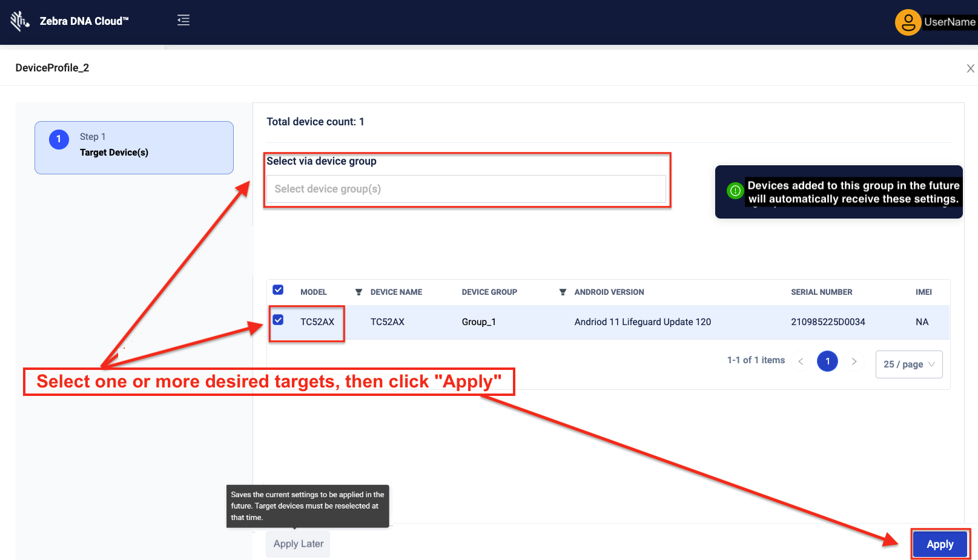
Task: Click the Apply Later button
Action: tap(298, 544)
